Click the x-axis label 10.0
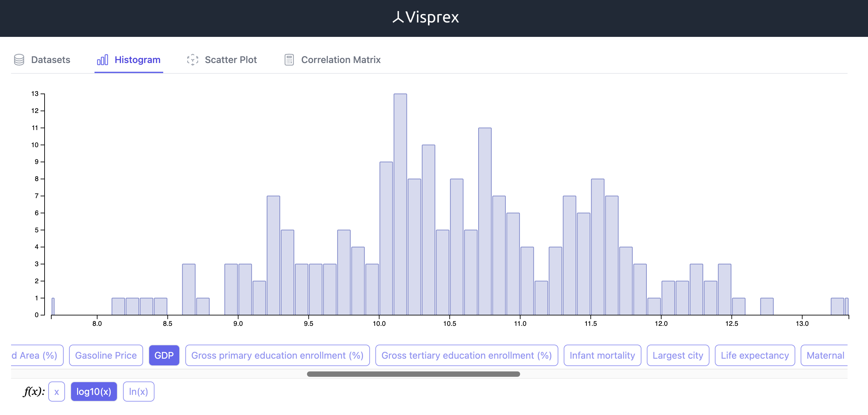The width and height of the screenshot is (868, 415). point(379,323)
